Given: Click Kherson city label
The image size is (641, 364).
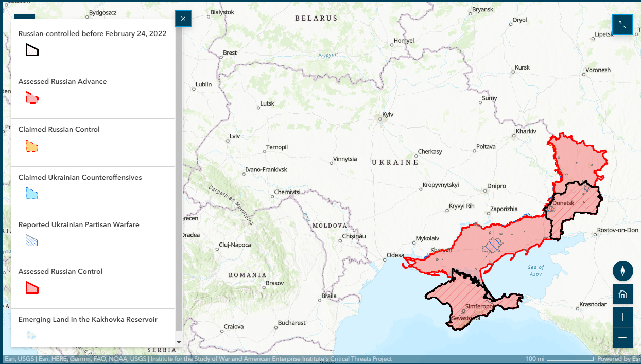Looking at the screenshot, I should click(x=441, y=250).
